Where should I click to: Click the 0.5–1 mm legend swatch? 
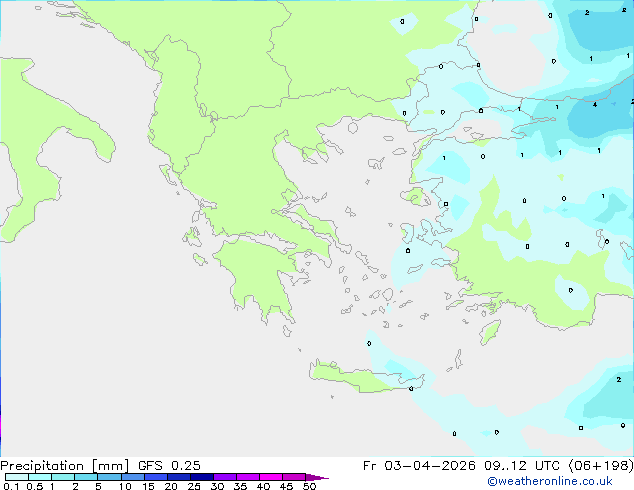(40, 477)
